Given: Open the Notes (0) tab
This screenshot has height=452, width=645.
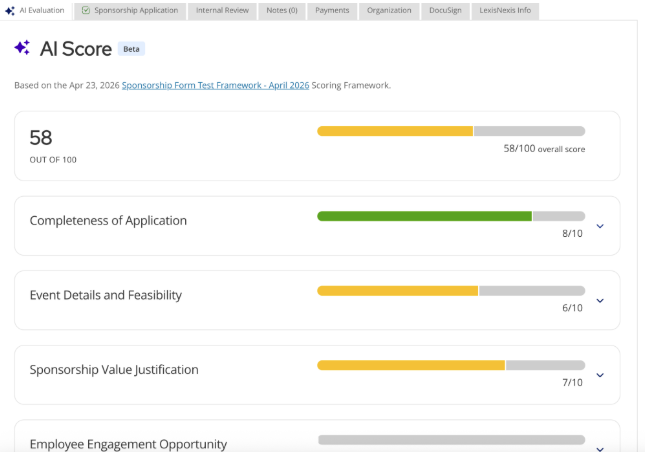Looking at the screenshot, I should (282, 11).
